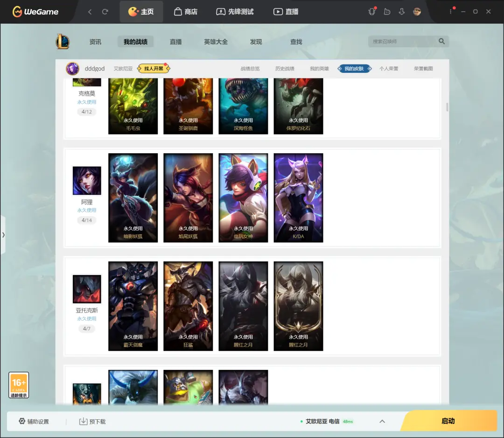
Task: Open the 资讯 news section
Action: click(x=95, y=42)
